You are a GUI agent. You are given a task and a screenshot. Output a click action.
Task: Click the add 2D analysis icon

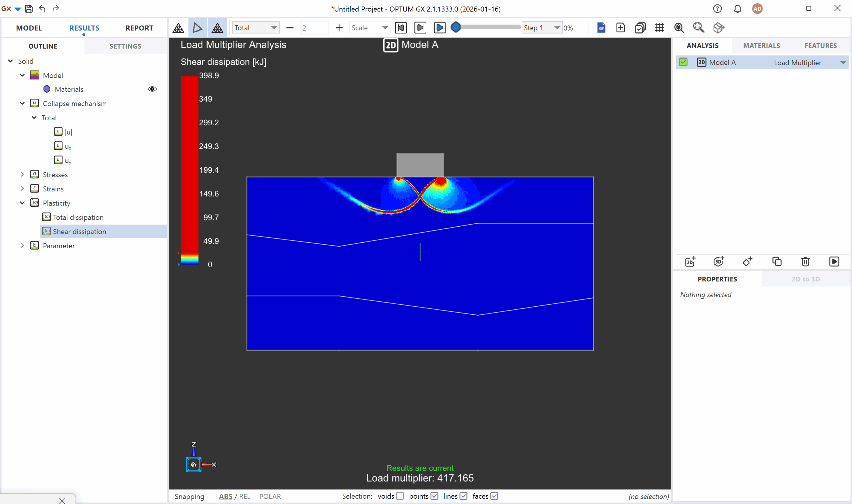point(690,262)
